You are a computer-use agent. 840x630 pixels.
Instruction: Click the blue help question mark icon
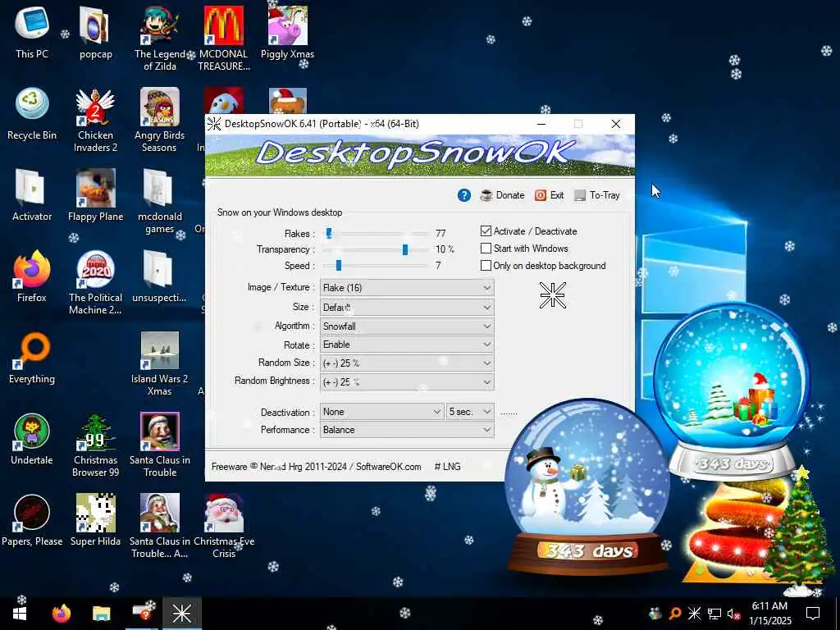coord(464,195)
